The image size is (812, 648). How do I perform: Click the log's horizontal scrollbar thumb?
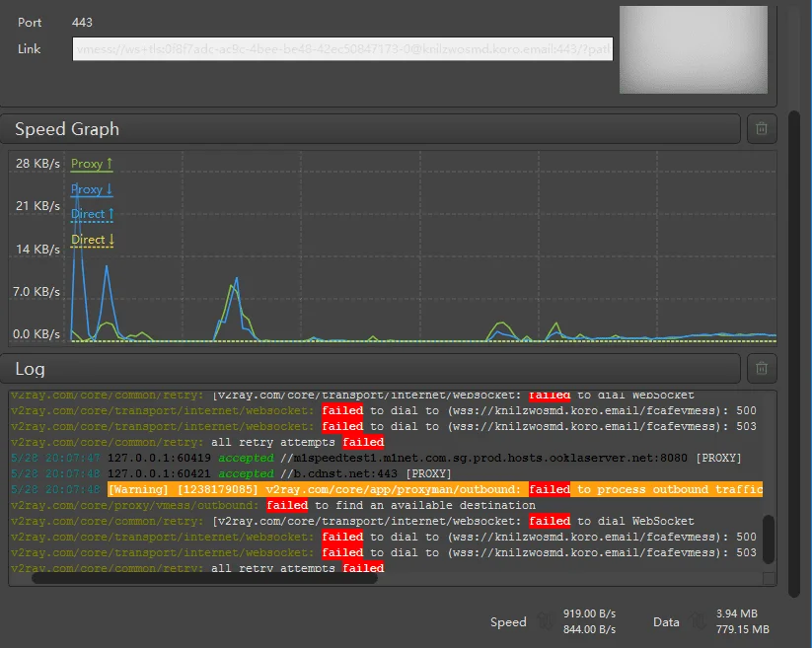(x=204, y=578)
